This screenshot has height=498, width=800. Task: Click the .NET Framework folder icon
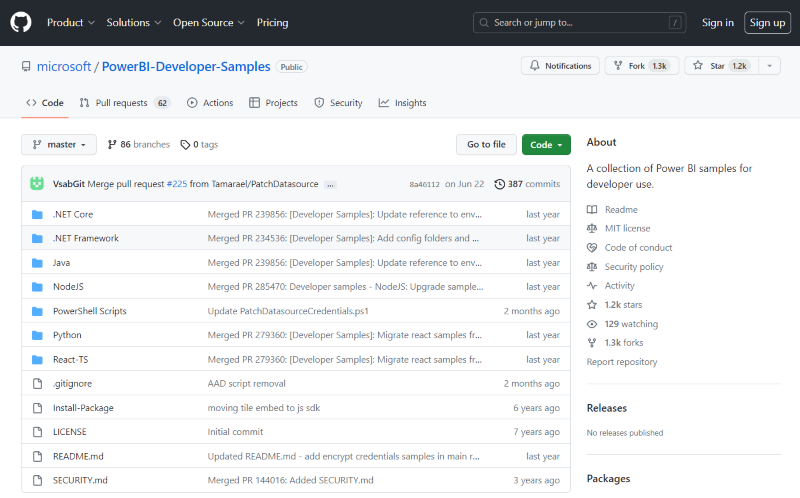pyautogui.click(x=37, y=238)
